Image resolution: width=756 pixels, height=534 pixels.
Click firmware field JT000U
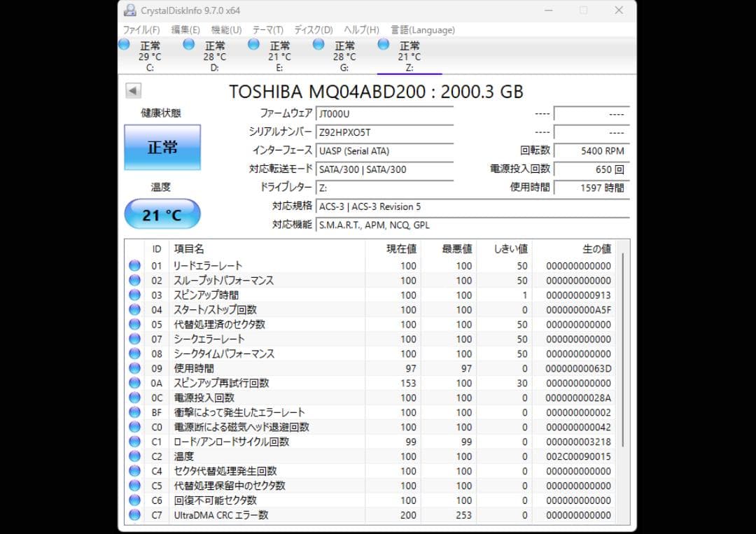[385, 114]
